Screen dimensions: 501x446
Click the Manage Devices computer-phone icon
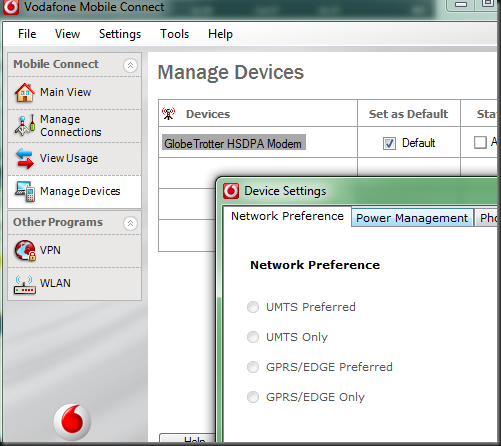tap(25, 191)
